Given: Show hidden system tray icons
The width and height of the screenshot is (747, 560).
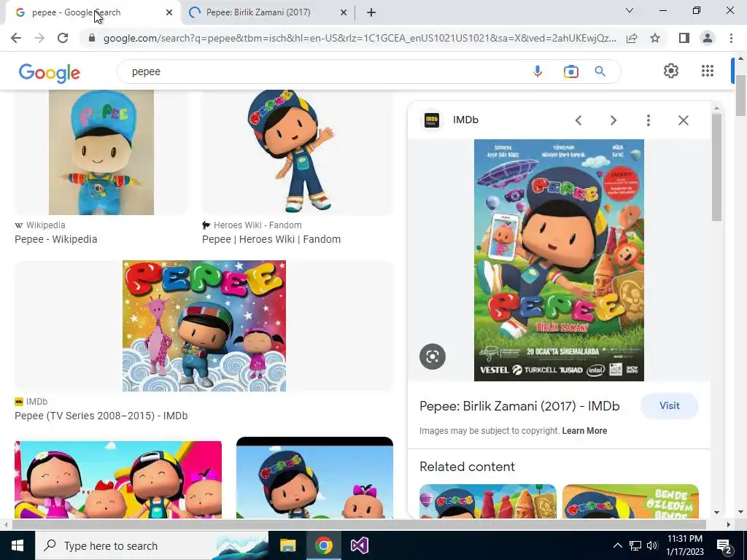Looking at the screenshot, I should pyautogui.click(x=617, y=545).
